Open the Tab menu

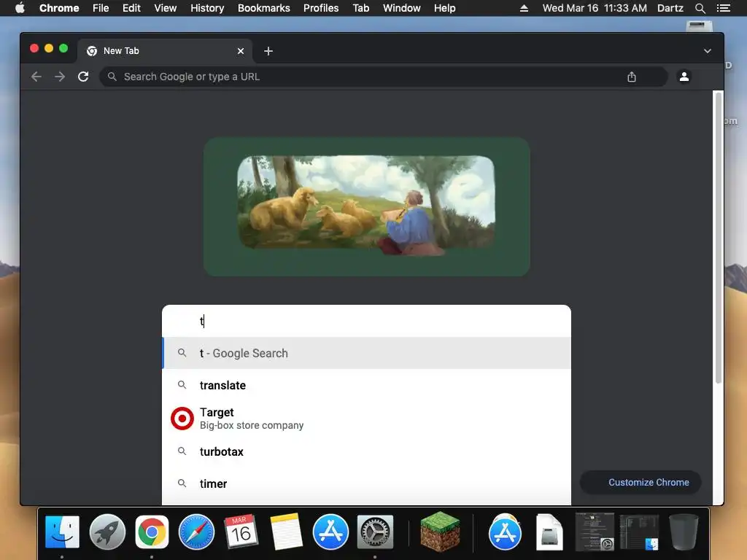pos(360,8)
